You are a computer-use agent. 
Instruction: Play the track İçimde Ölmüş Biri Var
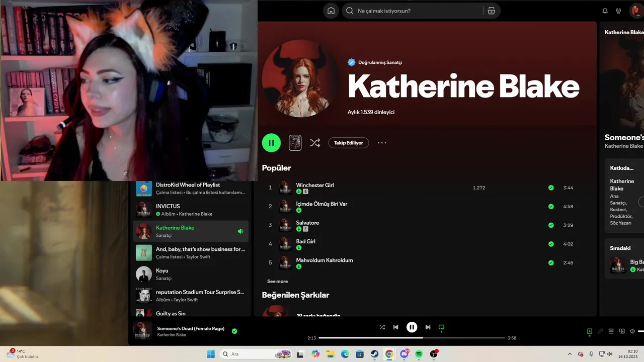321,204
